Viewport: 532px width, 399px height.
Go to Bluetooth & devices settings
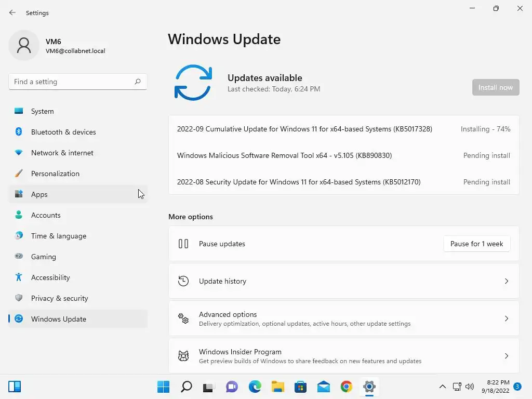[x=78, y=132]
